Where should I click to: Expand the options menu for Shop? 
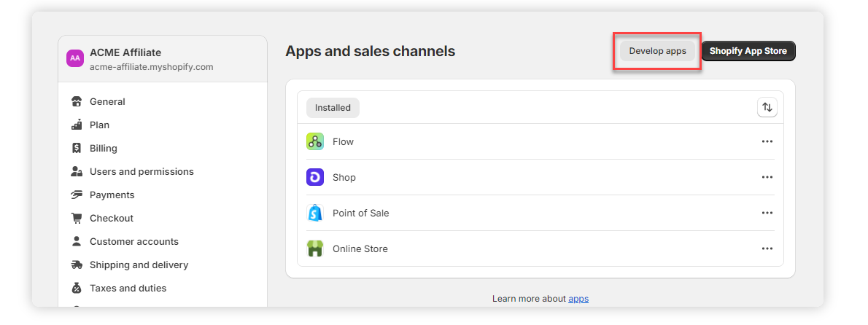(767, 178)
